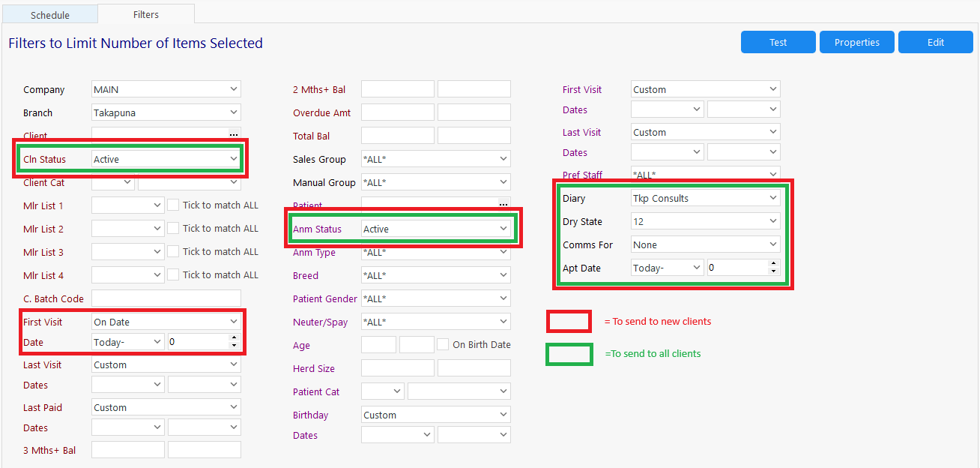Click the Edit button

[x=935, y=42]
